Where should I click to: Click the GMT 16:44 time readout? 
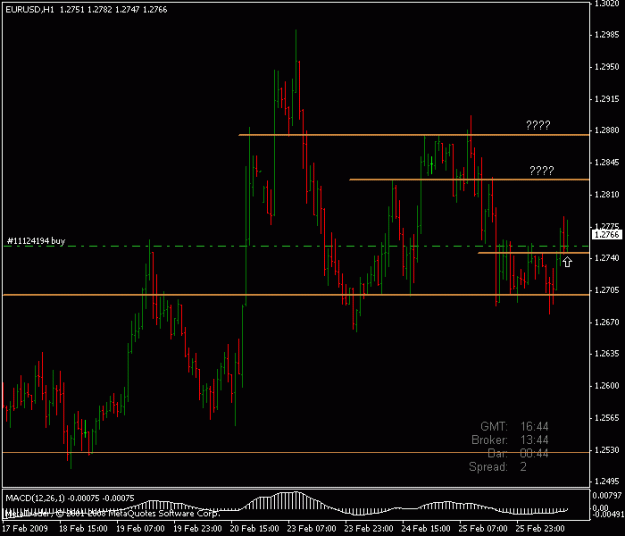(x=514, y=426)
